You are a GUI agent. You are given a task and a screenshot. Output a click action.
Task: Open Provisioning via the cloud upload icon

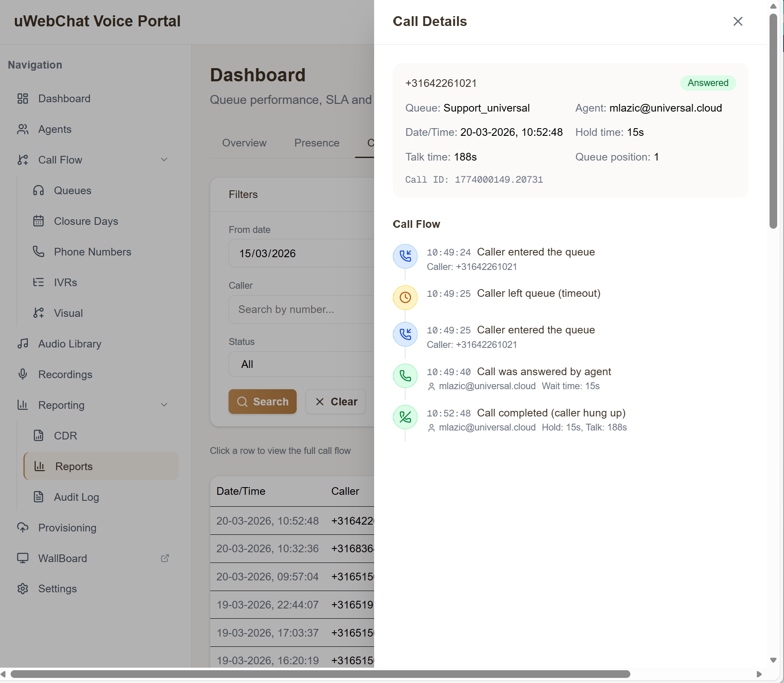(x=23, y=528)
